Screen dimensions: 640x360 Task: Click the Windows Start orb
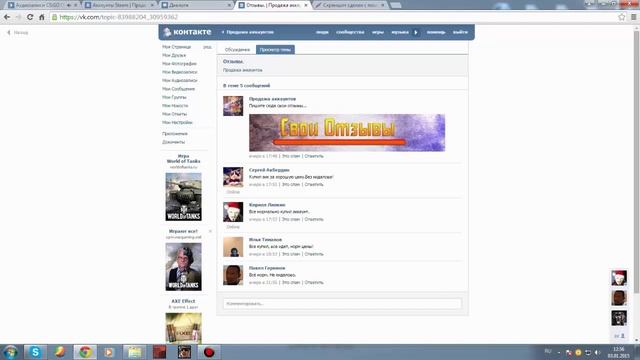tap(10, 352)
